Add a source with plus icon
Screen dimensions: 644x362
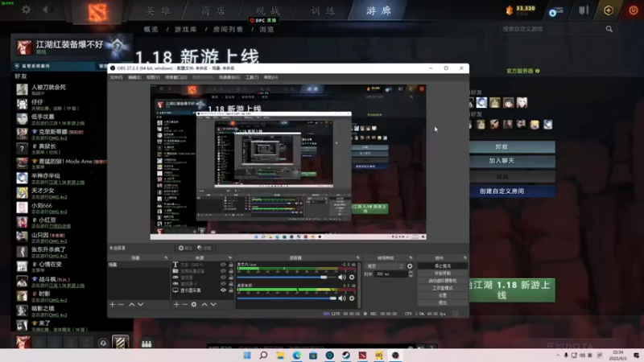[x=176, y=305]
